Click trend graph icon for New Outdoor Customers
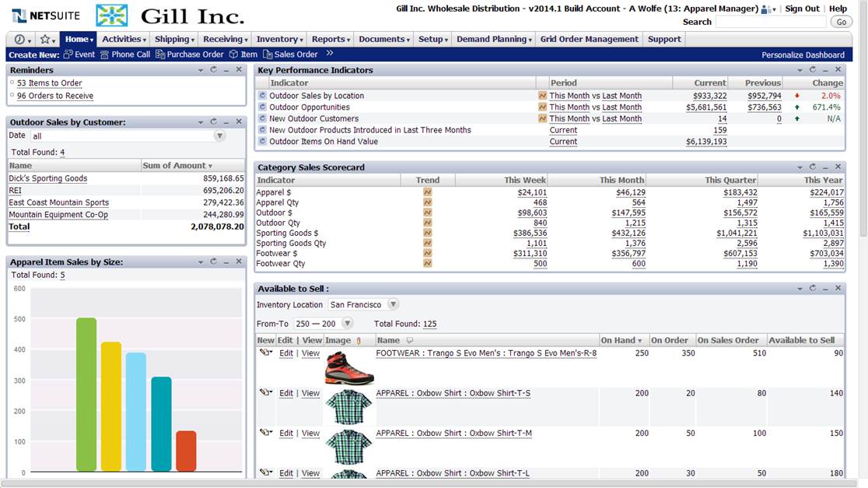The width and height of the screenshot is (868, 488). (543, 118)
